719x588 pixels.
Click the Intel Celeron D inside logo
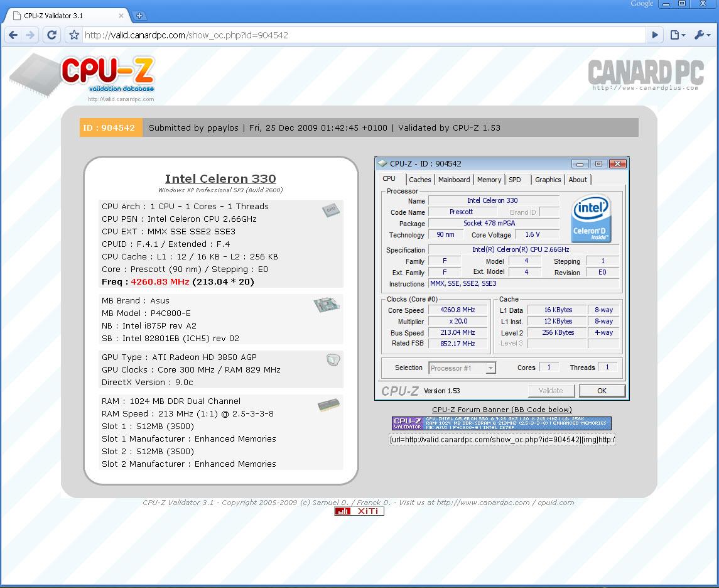click(592, 218)
